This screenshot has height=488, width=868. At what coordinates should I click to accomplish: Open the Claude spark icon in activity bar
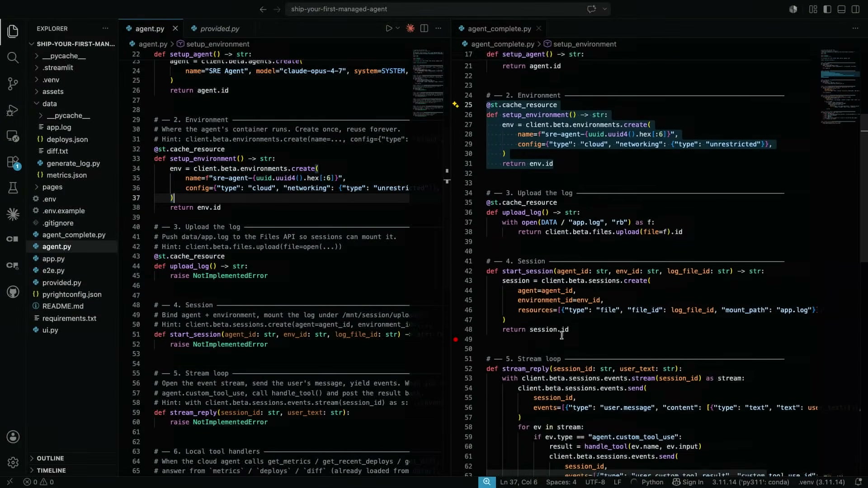[13, 214]
